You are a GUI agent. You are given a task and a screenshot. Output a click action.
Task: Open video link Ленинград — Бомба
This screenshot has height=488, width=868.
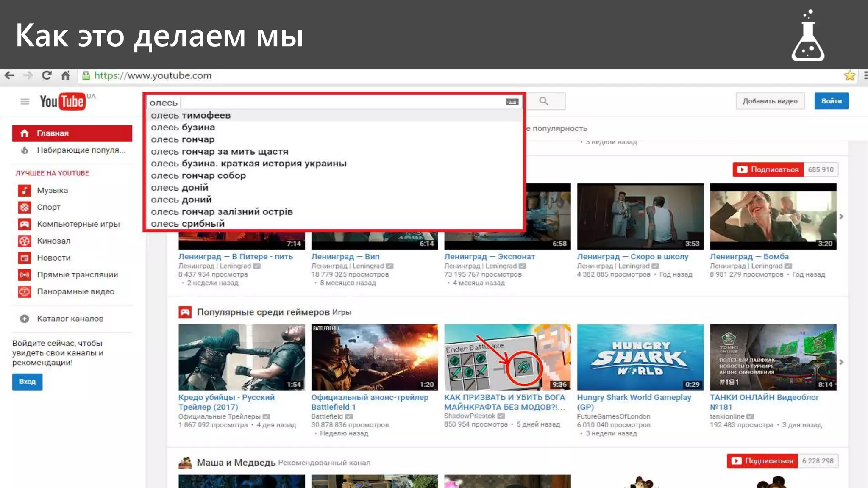[x=749, y=256]
